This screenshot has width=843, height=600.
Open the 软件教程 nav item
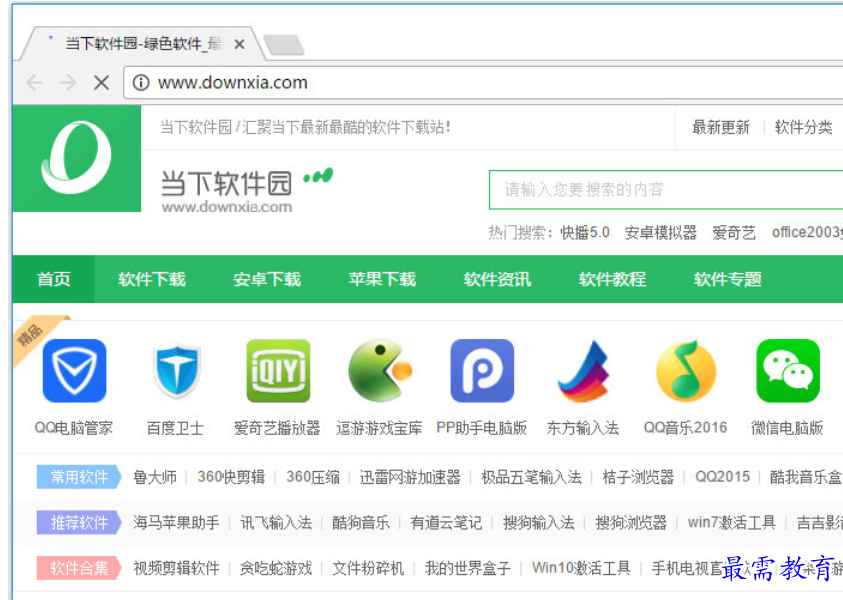[x=612, y=279]
